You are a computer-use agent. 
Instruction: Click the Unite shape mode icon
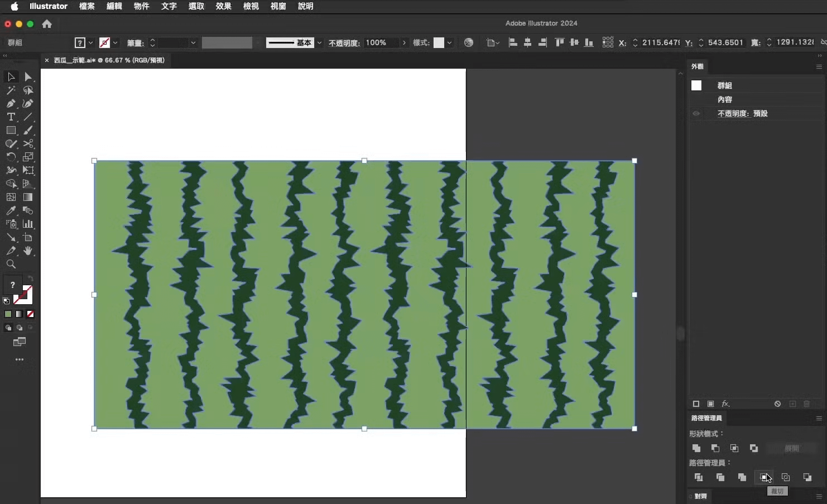[x=696, y=448]
